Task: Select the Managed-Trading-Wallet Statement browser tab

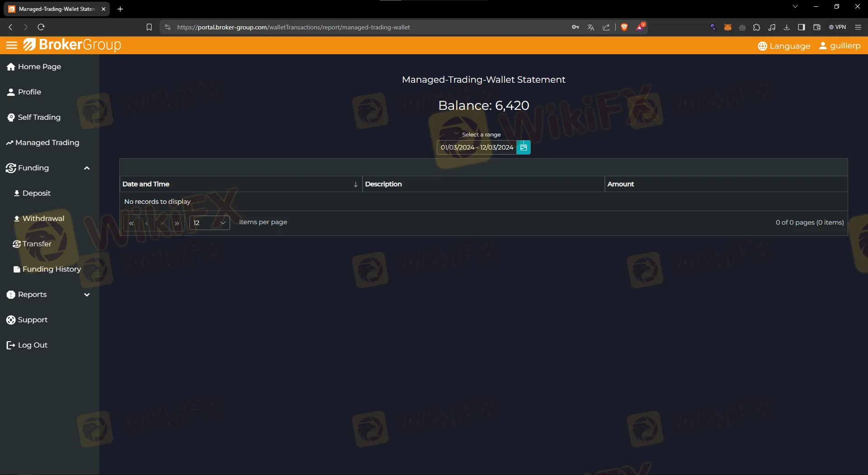Action: 57,9
